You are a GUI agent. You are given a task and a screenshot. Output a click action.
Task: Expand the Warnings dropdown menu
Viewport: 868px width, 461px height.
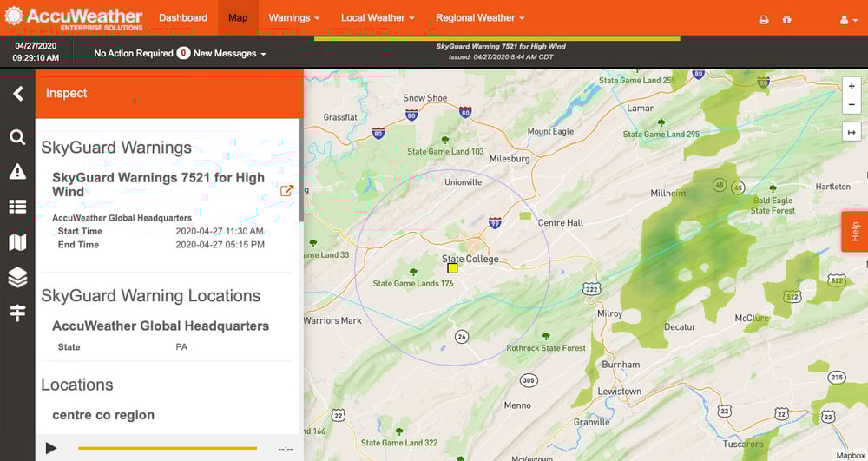(293, 17)
